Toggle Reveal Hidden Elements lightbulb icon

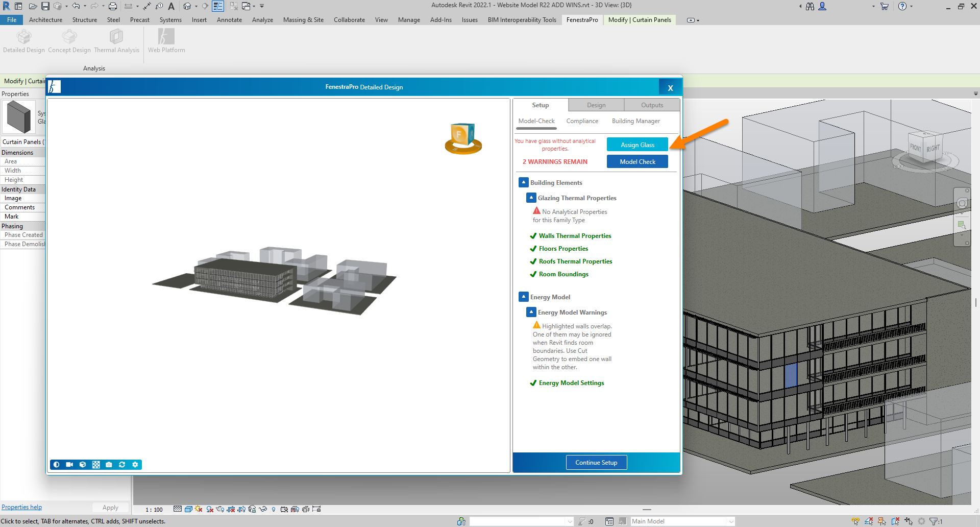coord(274,509)
